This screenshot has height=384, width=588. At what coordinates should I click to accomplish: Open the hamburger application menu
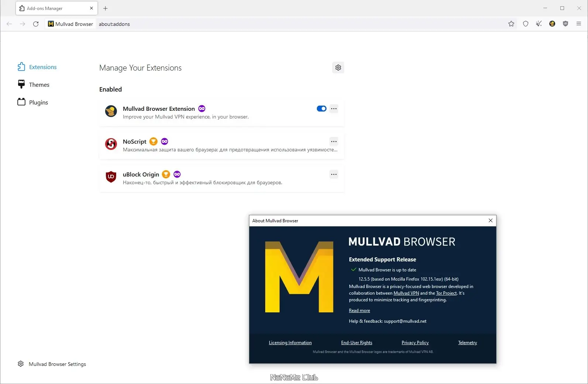point(579,24)
